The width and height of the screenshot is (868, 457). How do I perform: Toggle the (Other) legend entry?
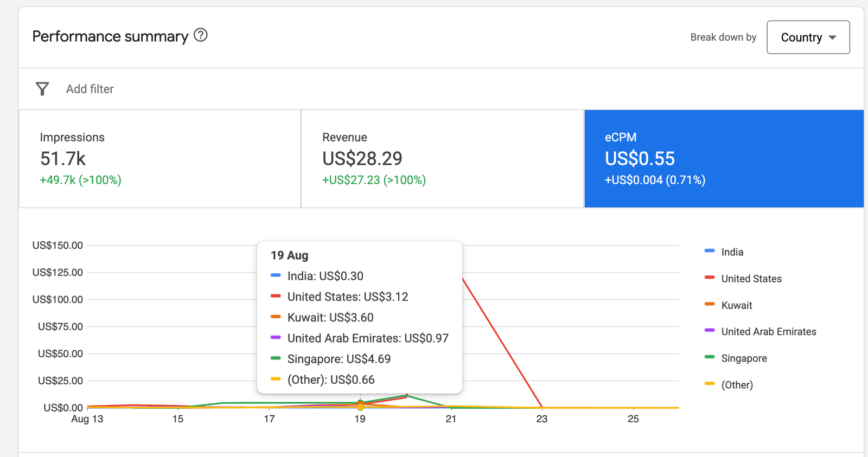729,385
